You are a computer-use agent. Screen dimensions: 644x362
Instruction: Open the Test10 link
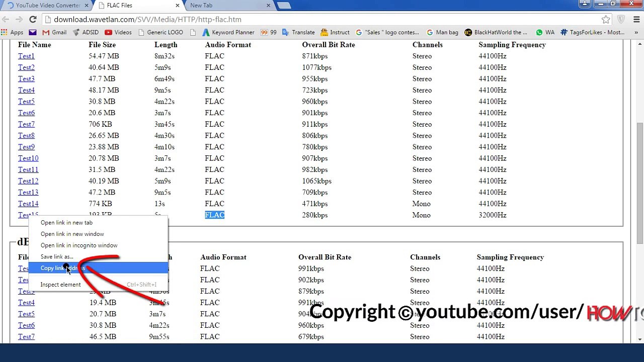point(28,158)
